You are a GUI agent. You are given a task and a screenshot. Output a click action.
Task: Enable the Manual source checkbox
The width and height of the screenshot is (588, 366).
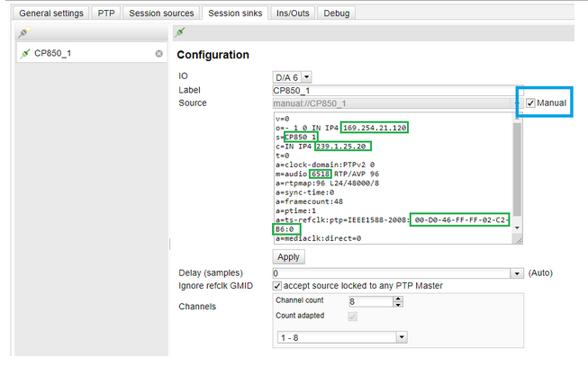point(530,103)
